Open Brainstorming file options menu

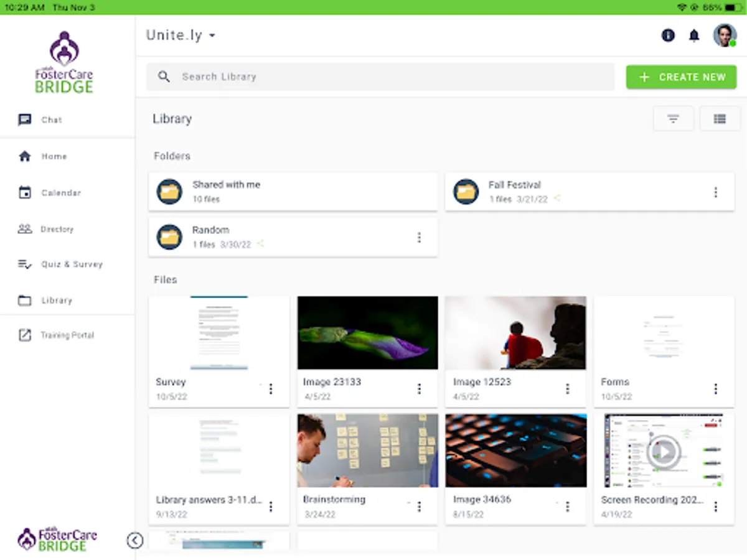(x=419, y=506)
